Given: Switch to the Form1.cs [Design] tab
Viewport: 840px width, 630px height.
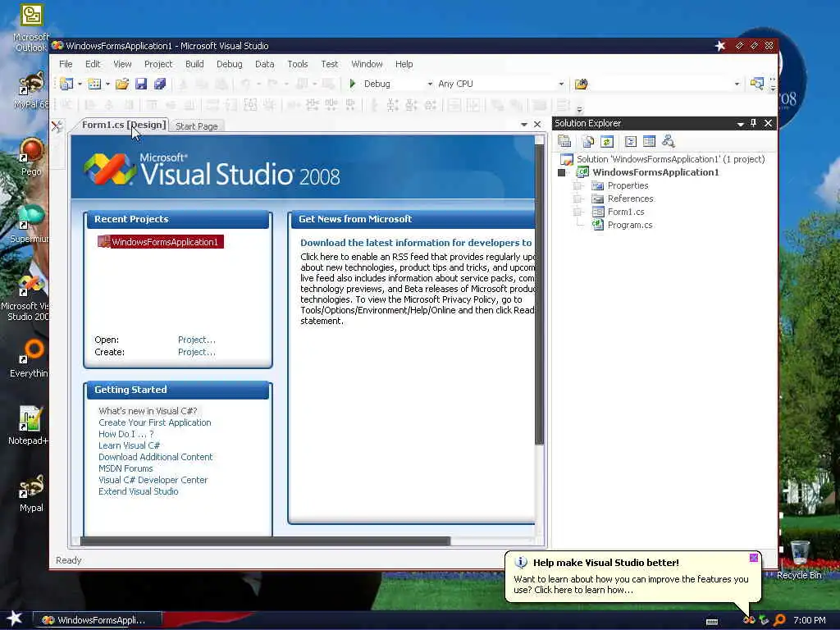Looking at the screenshot, I should (123, 125).
